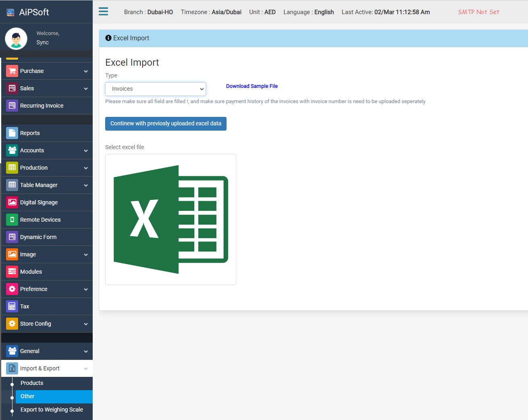Click the hamburger menu icon
The image size is (528, 420).
click(103, 11)
